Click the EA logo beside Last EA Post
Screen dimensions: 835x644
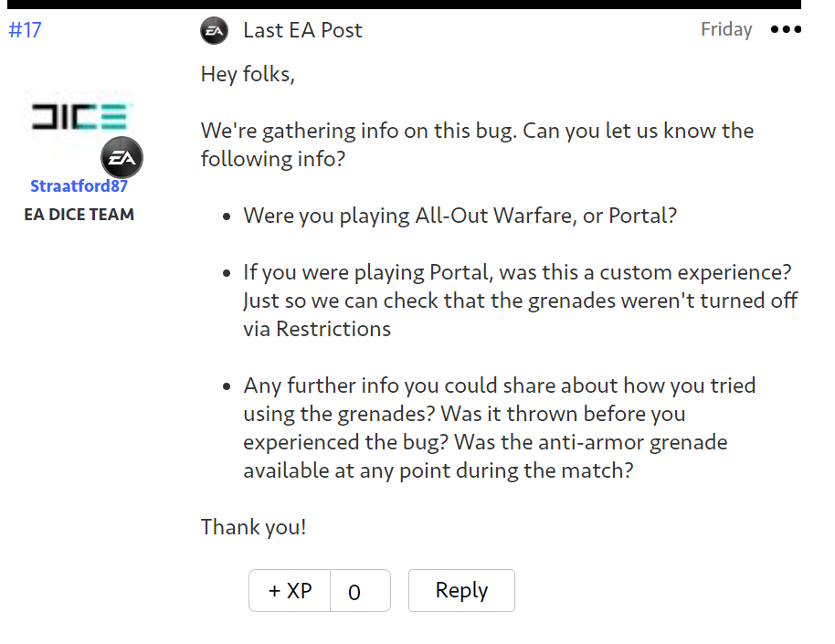click(x=215, y=31)
